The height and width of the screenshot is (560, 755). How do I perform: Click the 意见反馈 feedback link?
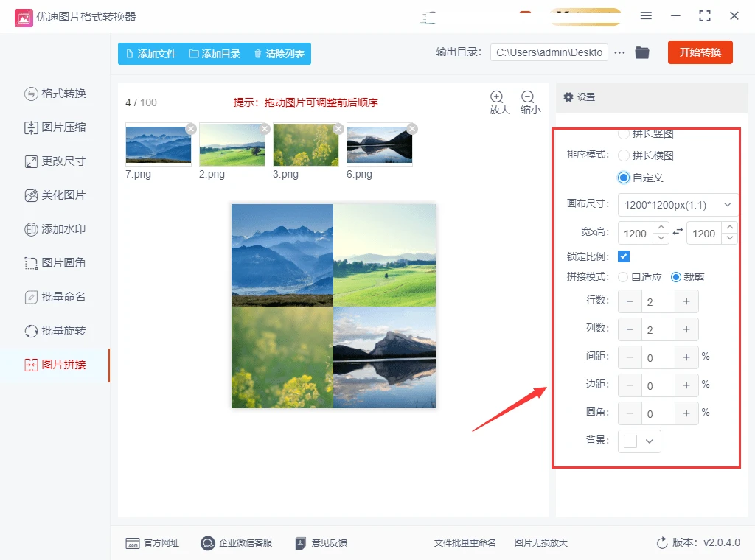[323, 542]
